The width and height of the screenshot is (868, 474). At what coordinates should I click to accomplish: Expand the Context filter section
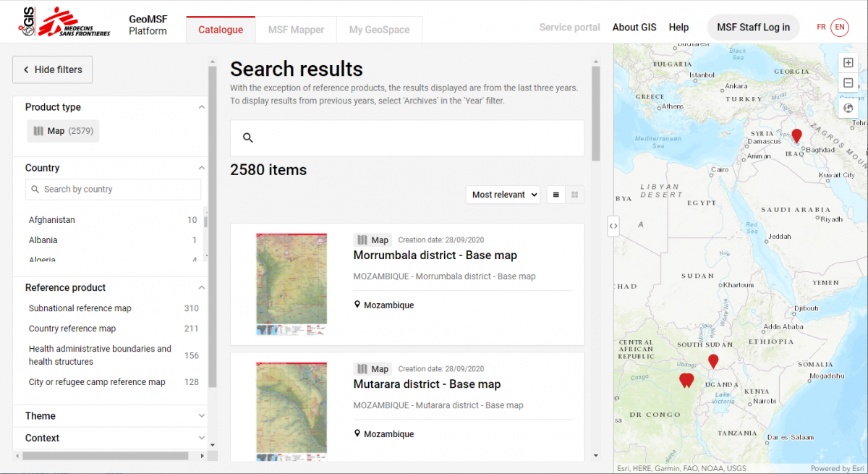pyautogui.click(x=202, y=438)
